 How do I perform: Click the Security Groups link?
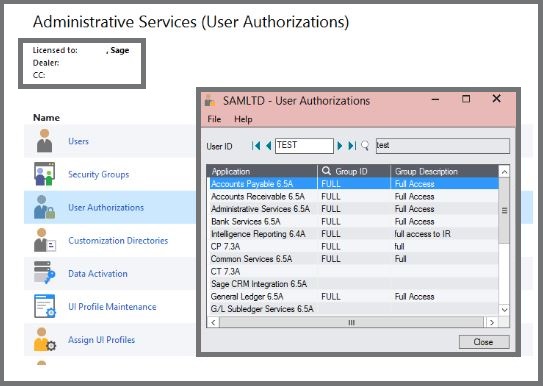coord(98,174)
